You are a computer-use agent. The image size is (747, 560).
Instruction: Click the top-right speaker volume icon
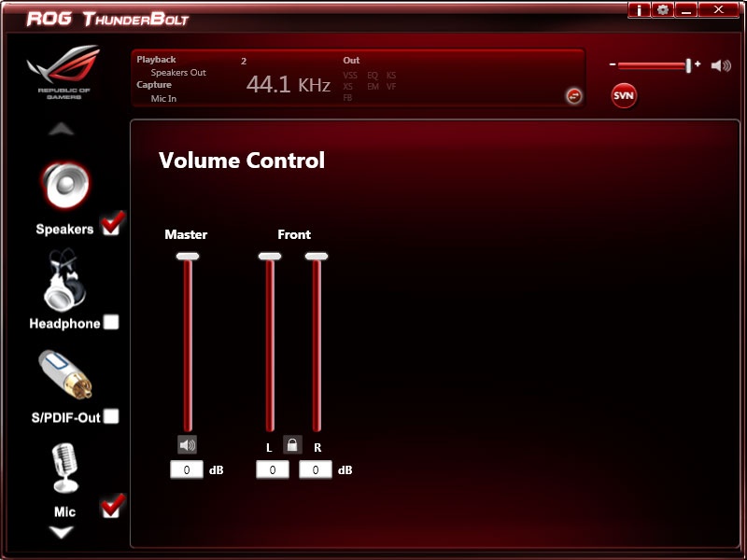click(x=721, y=65)
